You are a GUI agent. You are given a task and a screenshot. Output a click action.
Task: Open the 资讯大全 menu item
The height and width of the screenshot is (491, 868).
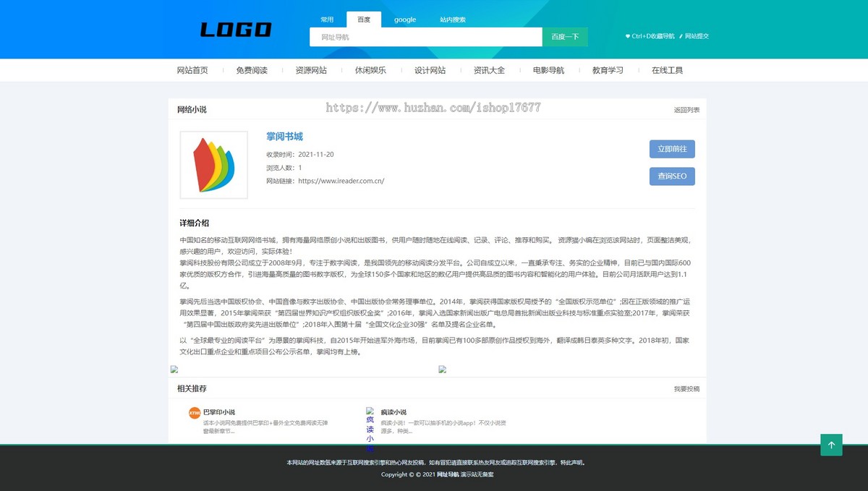pyautogui.click(x=489, y=70)
